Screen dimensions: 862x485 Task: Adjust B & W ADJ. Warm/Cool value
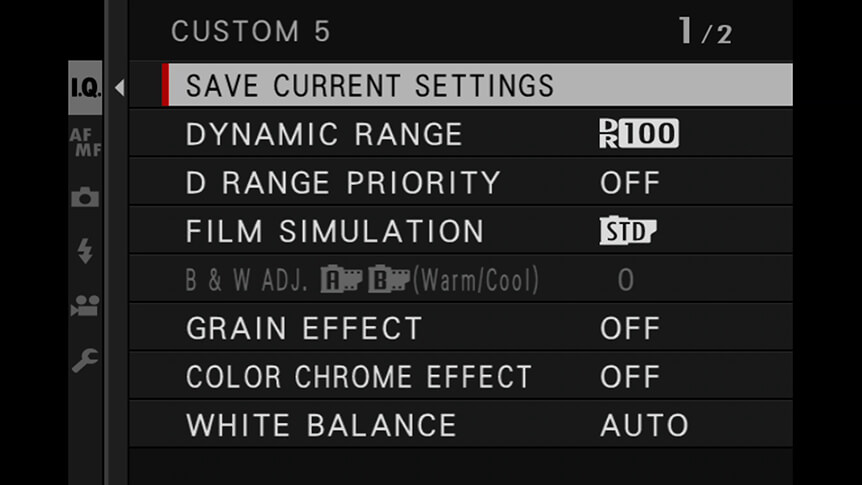(626, 280)
